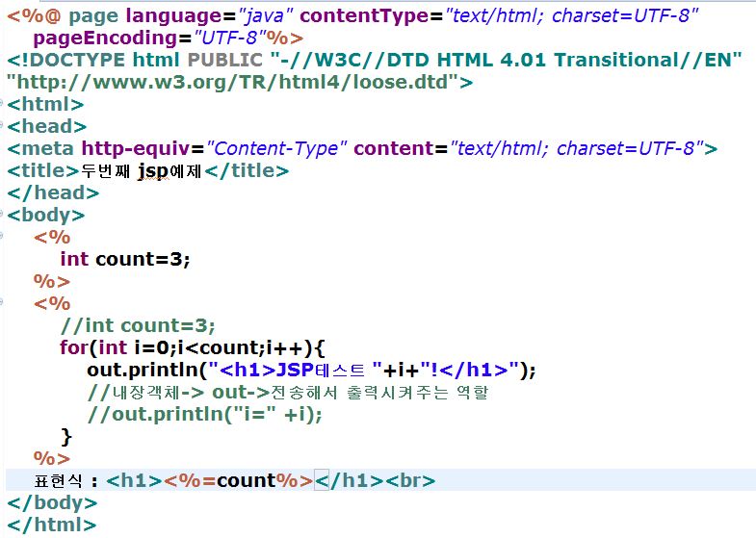Click the "UTF-8" pageEncoding value
This screenshot has width=756, height=538.
coord(229,38)
